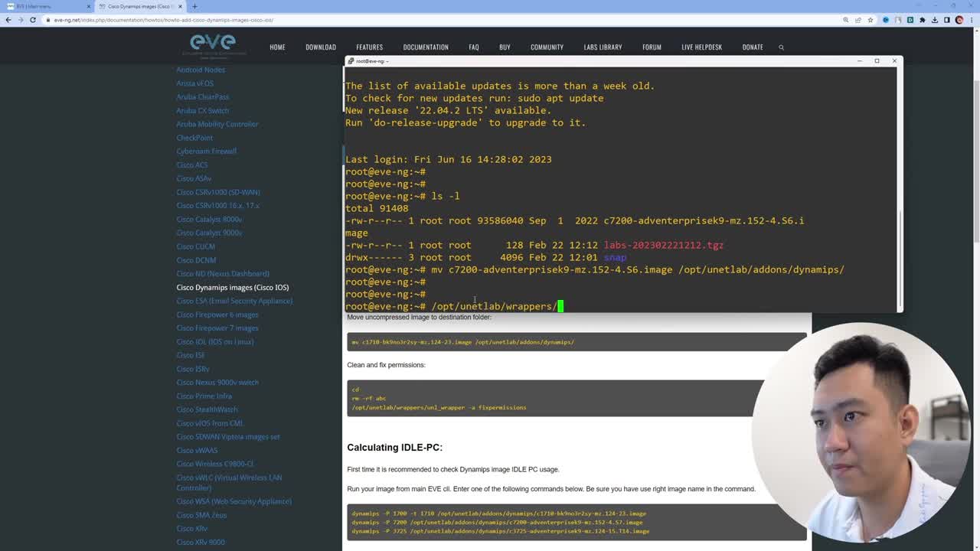
Task: Open Cisco CUCM sidebar link
Action: click(x=196, y=246)
